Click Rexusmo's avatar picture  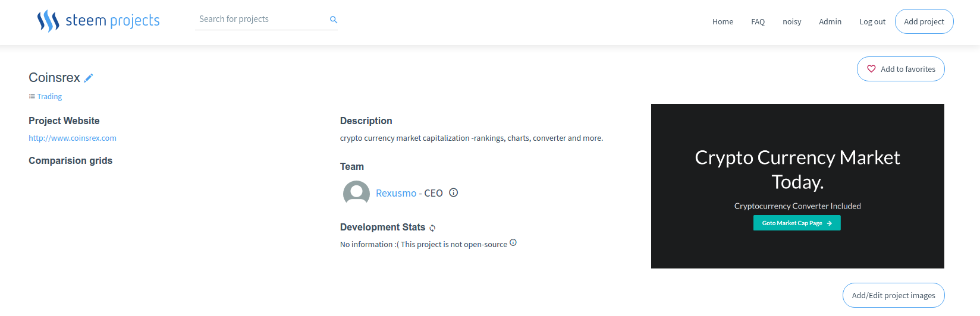coord(356,193)
